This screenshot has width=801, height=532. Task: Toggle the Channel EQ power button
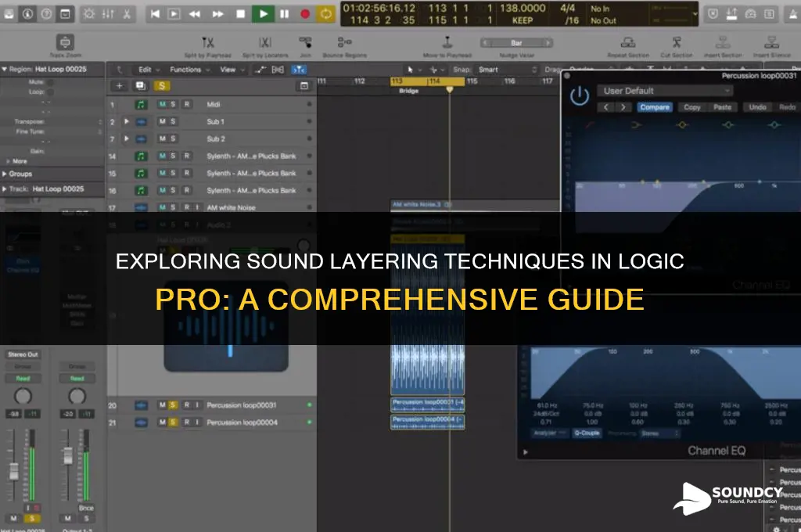pos(580,96)
